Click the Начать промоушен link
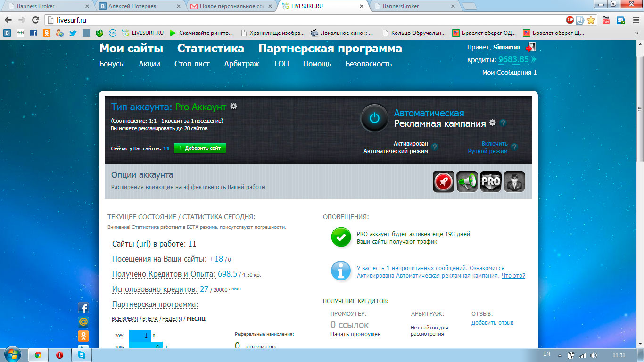Image resolution: width=644 pixels, height=362 pixels. [355, 334]
